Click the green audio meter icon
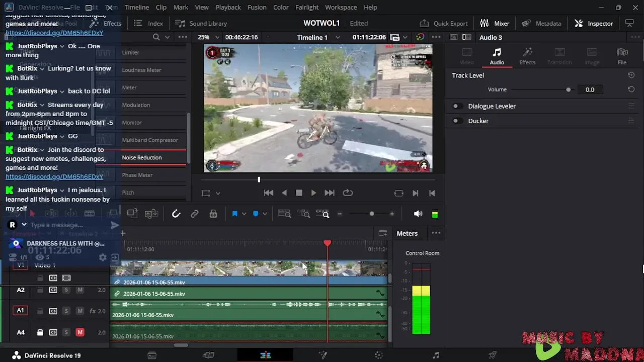 (x=435, y=214)
